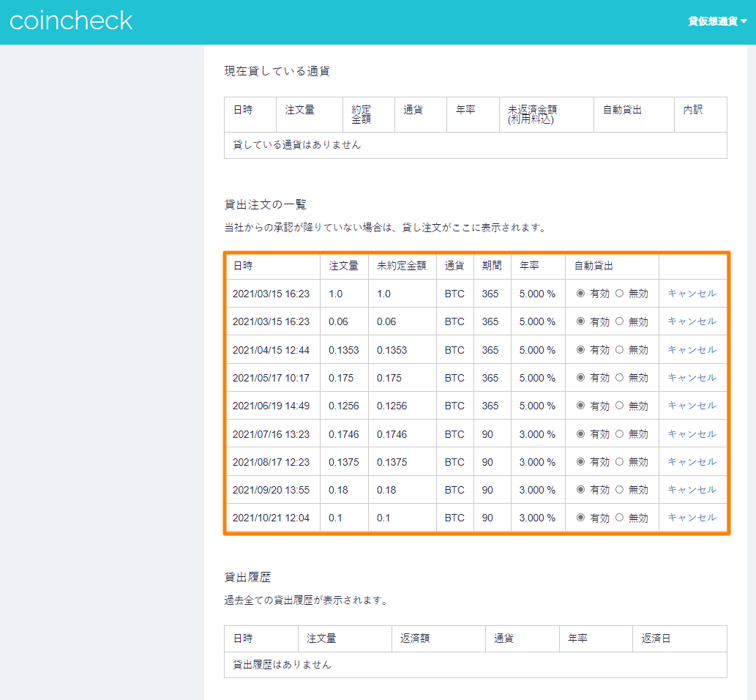Click the 未約定金額 column header
756x700 pixels.
pos(401,266)
